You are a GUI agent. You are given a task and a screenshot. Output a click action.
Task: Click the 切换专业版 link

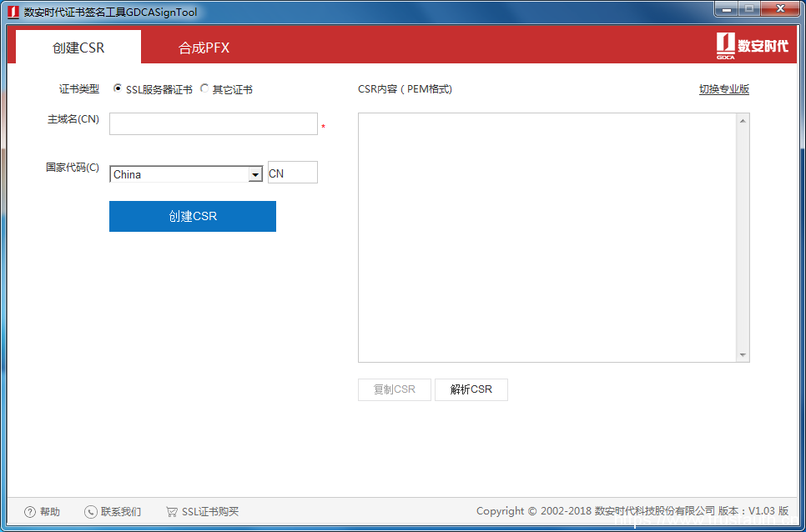point(723,89)
